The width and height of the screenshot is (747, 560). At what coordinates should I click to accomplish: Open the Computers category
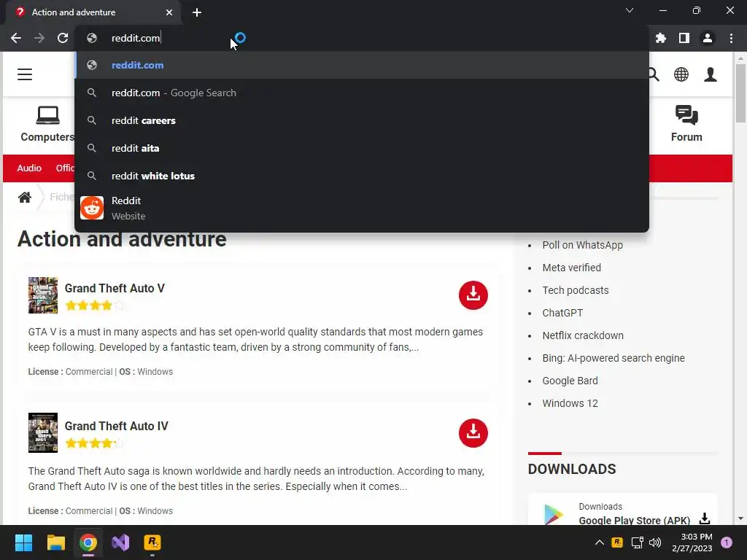[47, 124]
